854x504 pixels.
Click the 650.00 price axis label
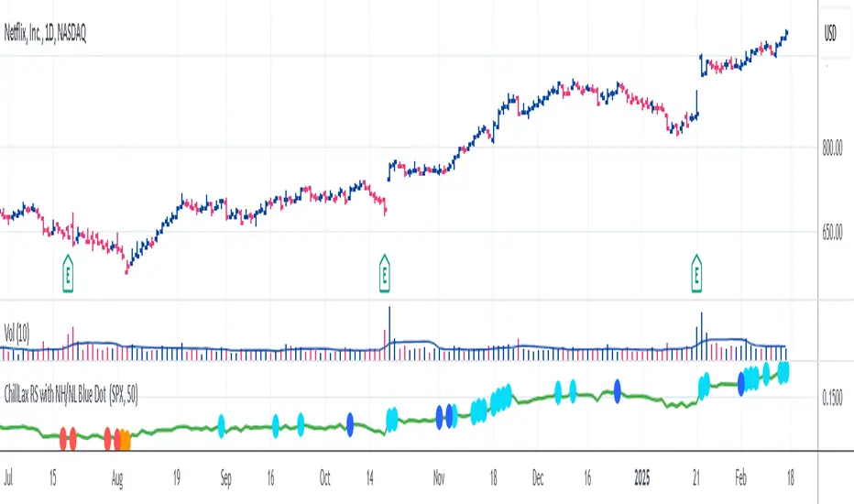(x=832, y=233)
